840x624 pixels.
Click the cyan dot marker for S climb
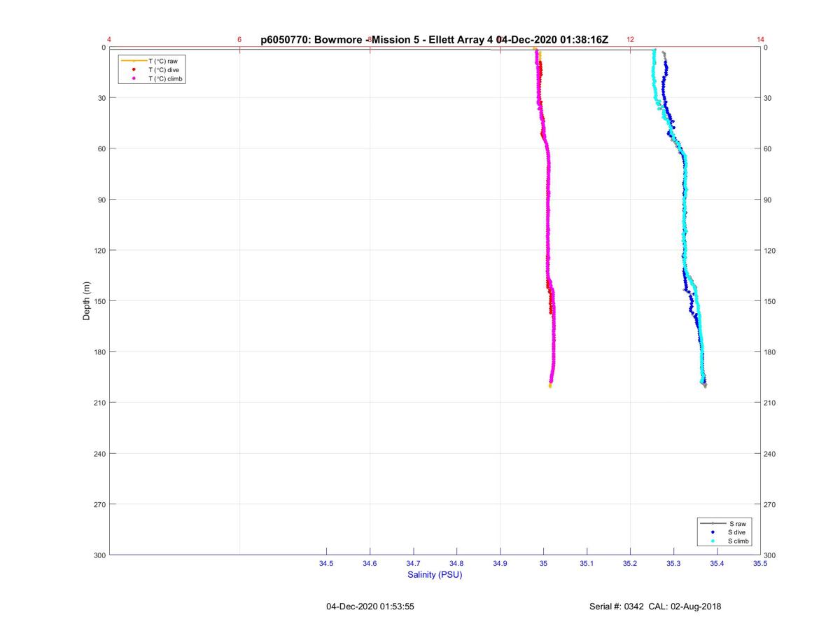pyautogui.click(x=713, y=541)
